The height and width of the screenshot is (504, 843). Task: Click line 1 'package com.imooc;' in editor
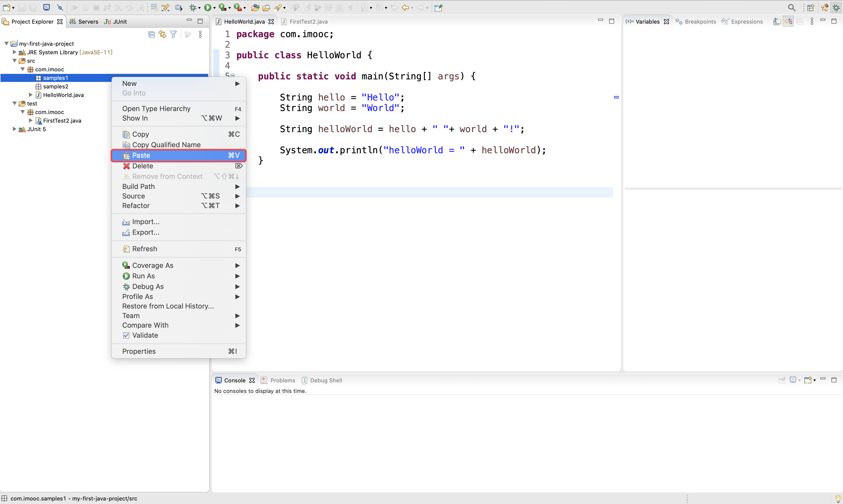[285, 34]
